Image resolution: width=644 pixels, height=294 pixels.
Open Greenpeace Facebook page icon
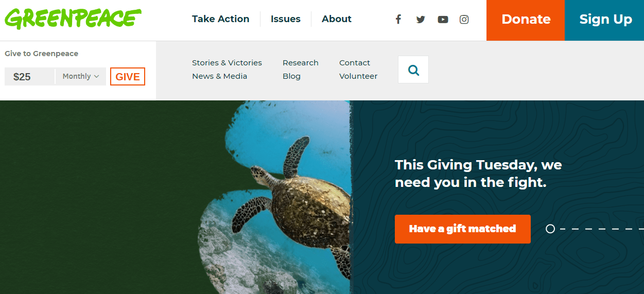pos(398,20)
